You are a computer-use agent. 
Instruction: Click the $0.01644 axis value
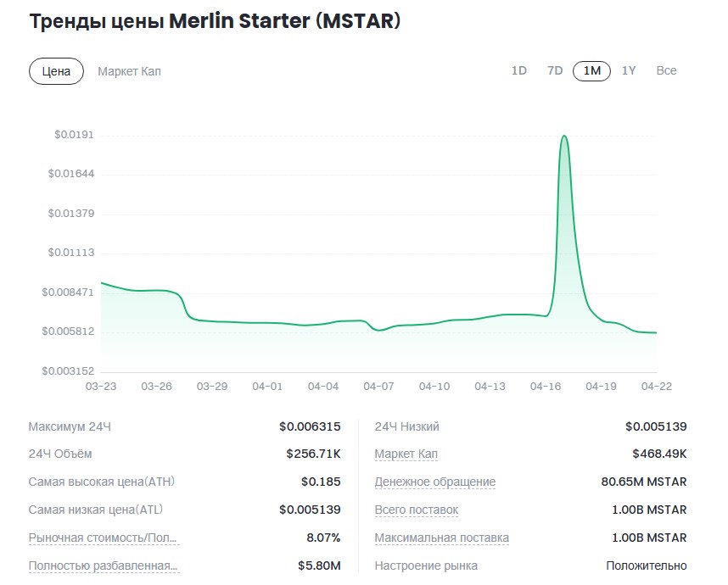click(x=71, y=174)
